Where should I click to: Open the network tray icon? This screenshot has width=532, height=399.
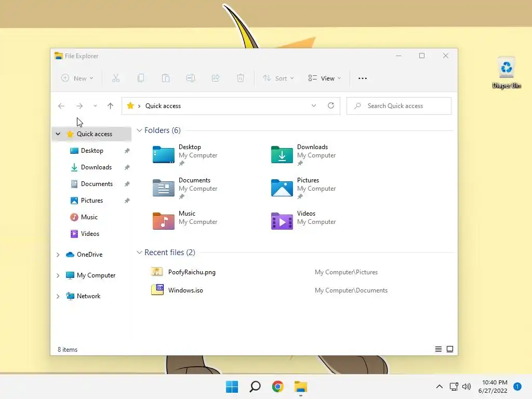click(454, 387)
